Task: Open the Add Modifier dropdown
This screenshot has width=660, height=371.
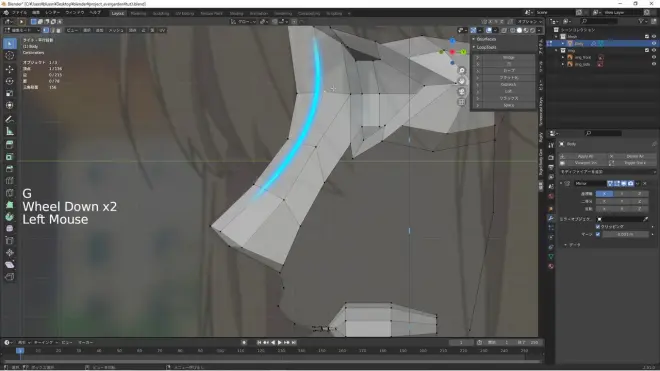Action: [607, 172]
